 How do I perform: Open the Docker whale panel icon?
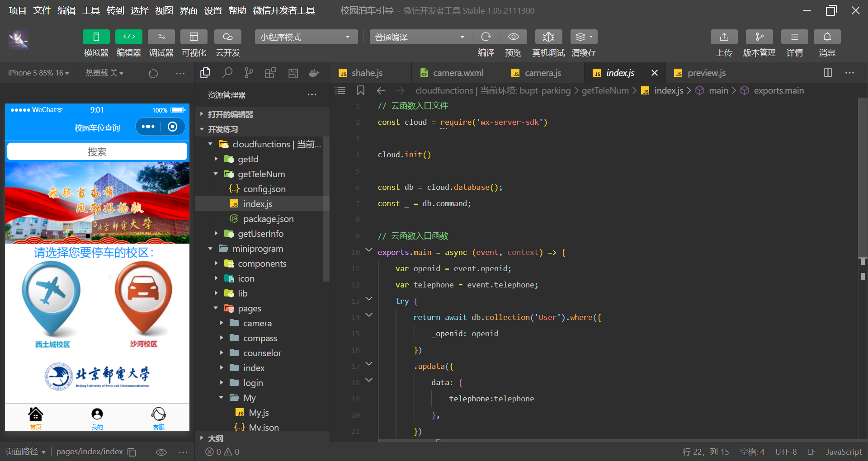[314, 73]
